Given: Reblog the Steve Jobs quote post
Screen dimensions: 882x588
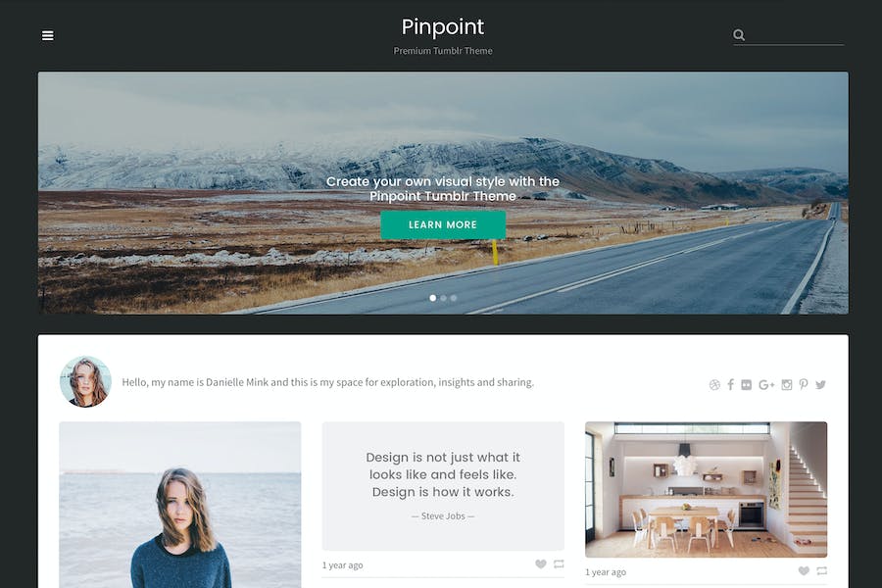Looking at the screenshot, I should tap(559, 563).
